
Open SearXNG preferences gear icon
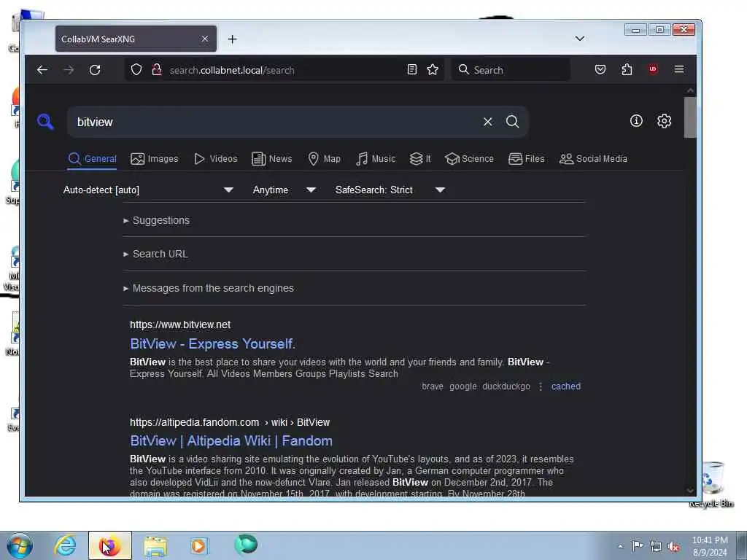664,121
